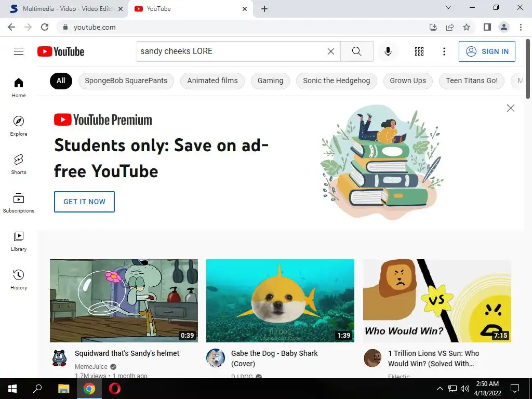This screenshot has height=399, width=532.
Task: Play the Who Would Win thumbnail video
Action: pos(437,301)
